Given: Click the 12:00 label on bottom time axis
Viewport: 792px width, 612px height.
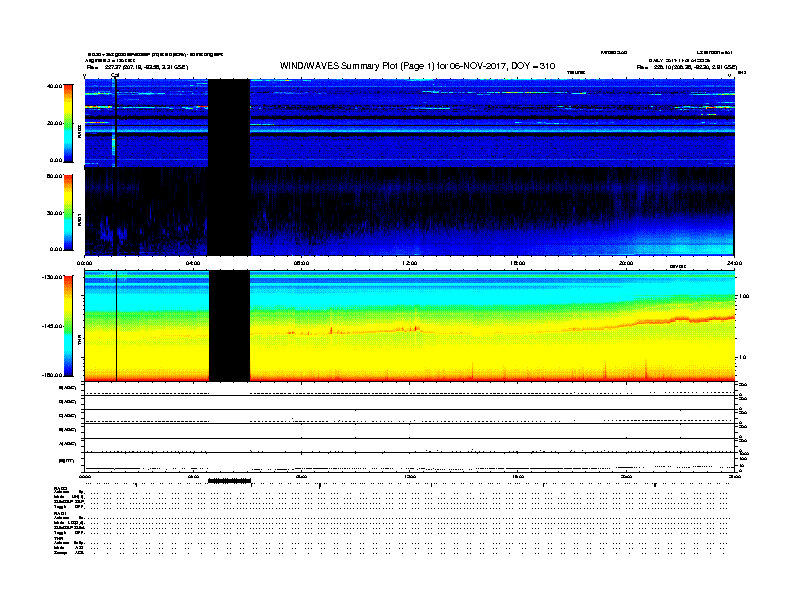Looking at the screenshot, I should 410,476.
